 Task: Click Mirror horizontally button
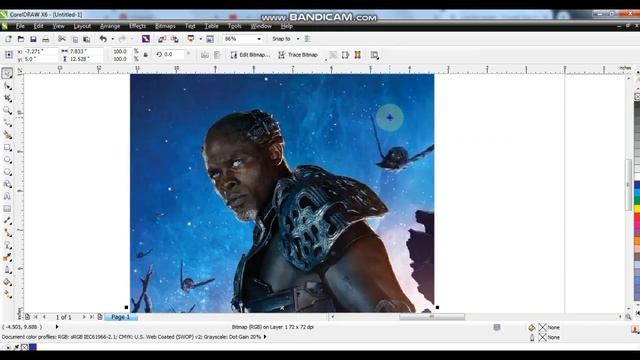pyautogui.click(x=205, y=55)
